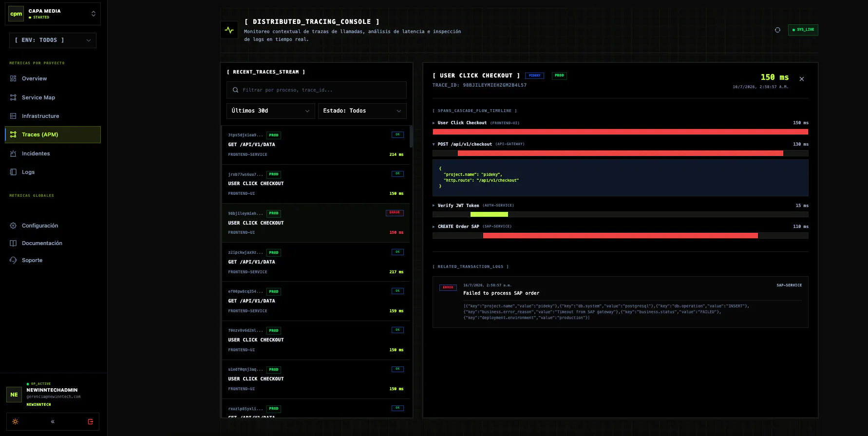
Task: Close the User Click Checkout detail panel
Action: (802, 79)
